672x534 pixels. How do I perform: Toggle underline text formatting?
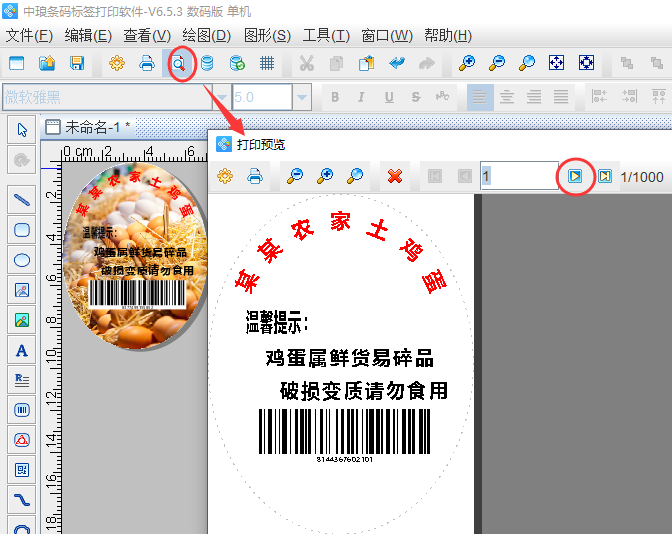tap(389, 97)
